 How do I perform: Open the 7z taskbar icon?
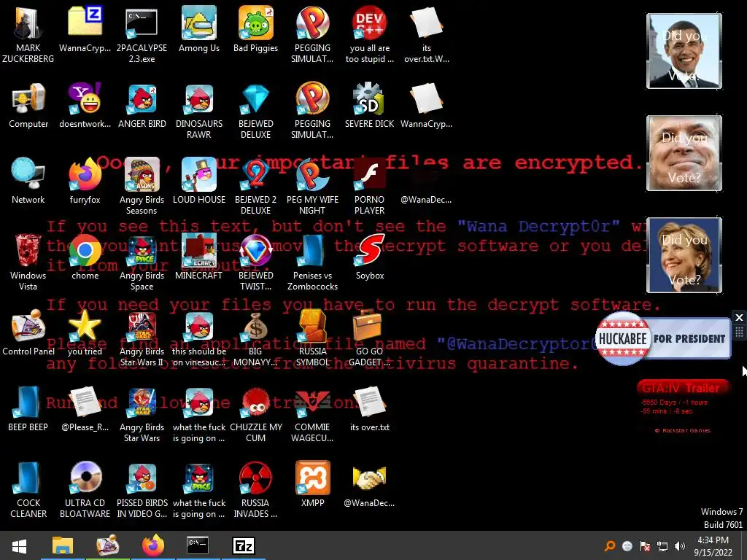click(x=243, y=545)
